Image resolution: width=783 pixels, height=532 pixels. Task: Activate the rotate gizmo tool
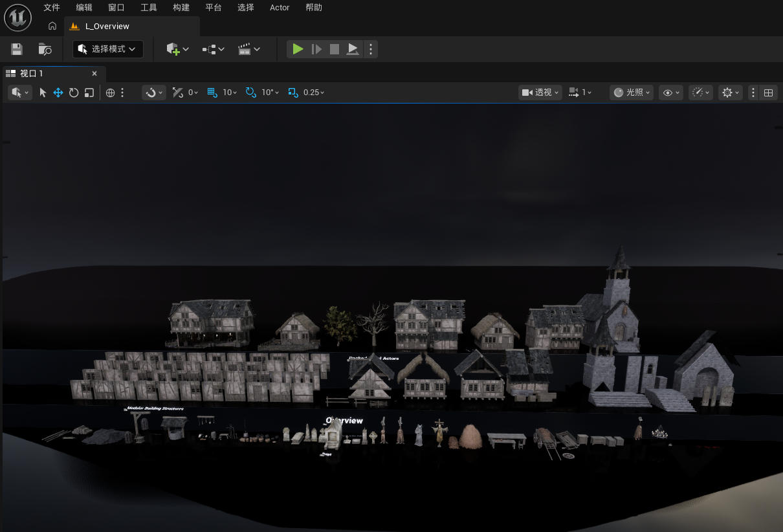pyautogui.click(x=74, y=93)
